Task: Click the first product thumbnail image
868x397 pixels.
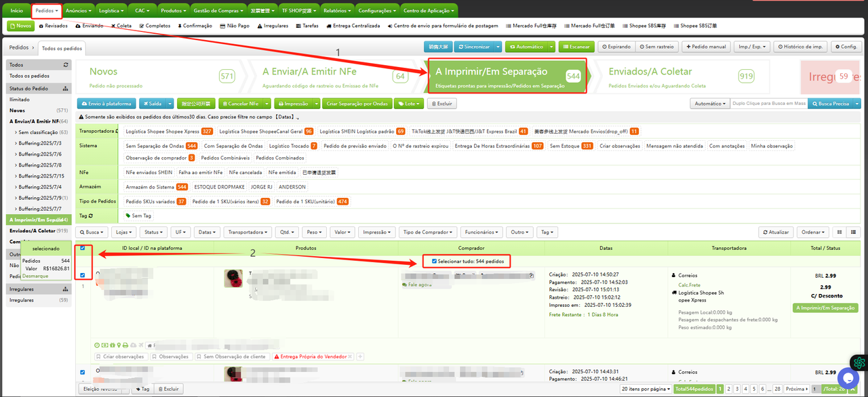Action: tap(233, 278)
